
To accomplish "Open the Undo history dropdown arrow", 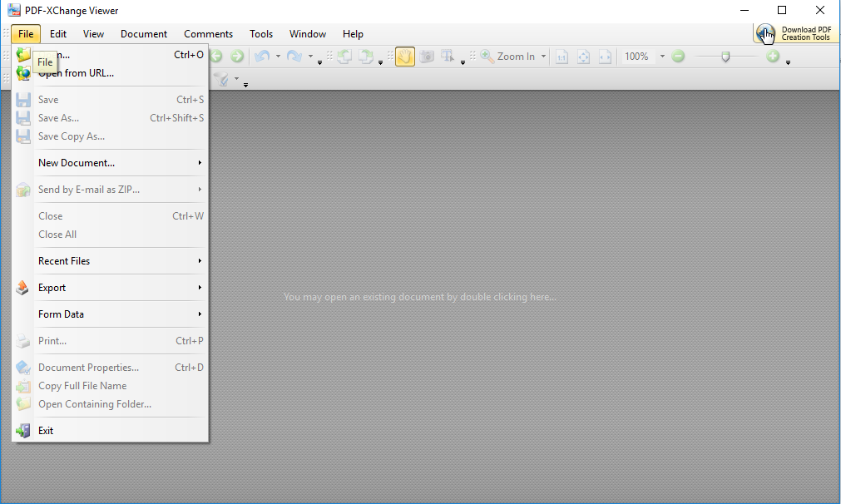I will 278,57.
